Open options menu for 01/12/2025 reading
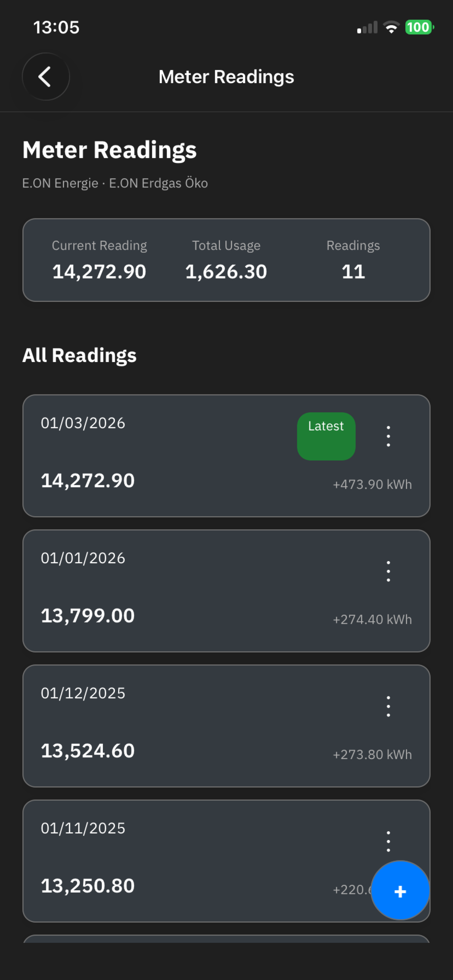 [388, 706]
